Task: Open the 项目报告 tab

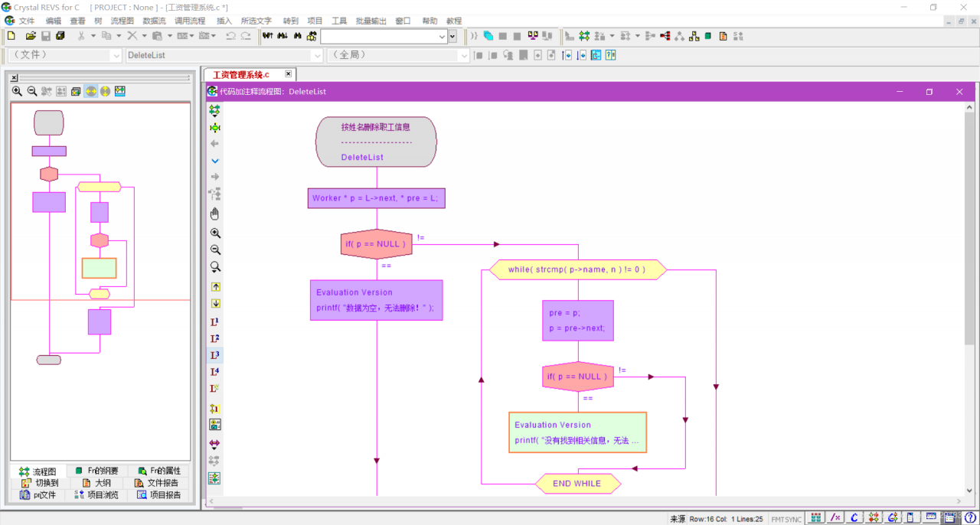Action: tap(159, 495)
